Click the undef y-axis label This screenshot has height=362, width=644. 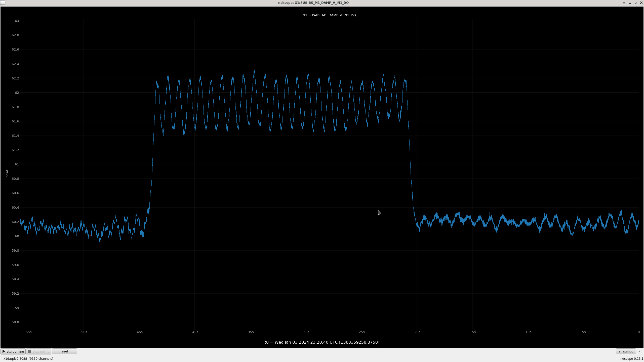7,175
